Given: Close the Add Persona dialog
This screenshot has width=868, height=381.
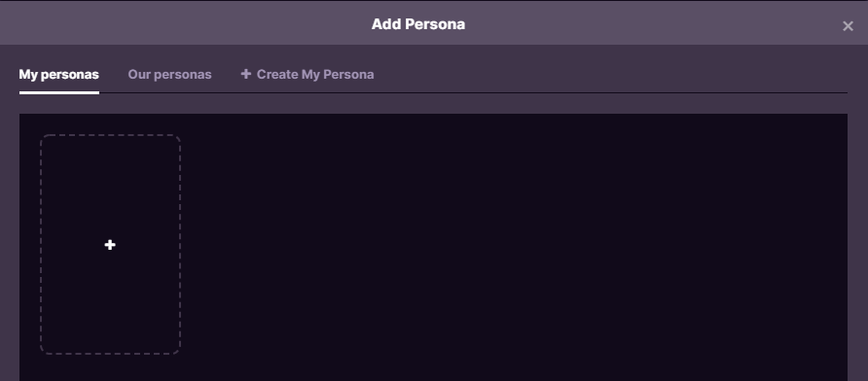Looking at the screenshot, I should point(848,26).
